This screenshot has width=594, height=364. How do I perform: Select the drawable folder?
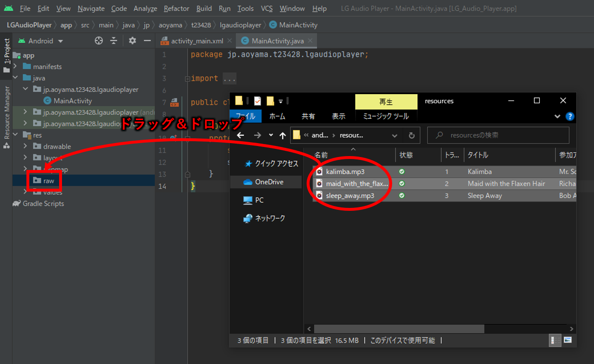tap(52, 146)
